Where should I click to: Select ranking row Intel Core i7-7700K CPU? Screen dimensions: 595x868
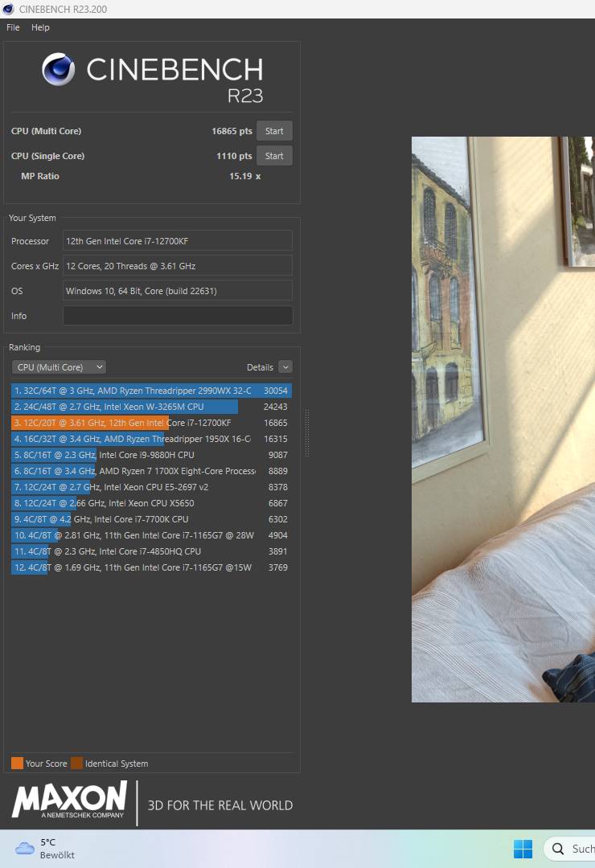tap(151, 519)
